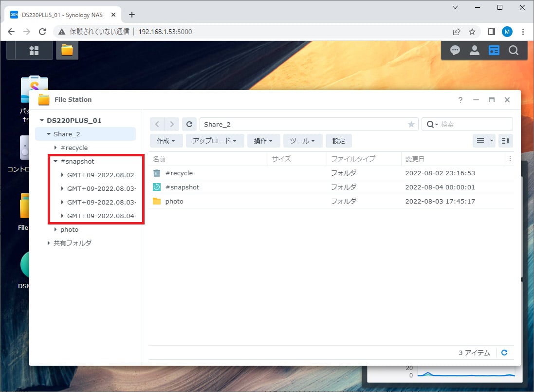This screenshot has width=534, height=392.
Task: Select #recycle row in file list
Action: [331, 173]
